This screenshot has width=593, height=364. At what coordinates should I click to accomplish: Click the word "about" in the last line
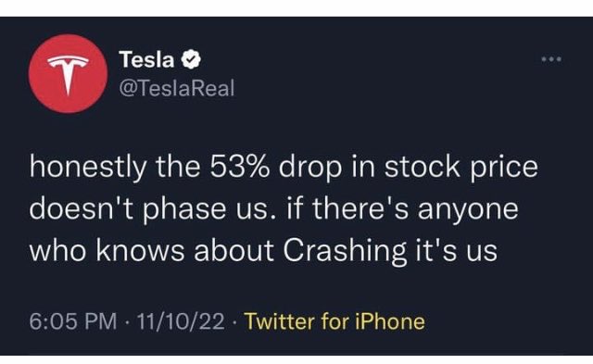(x=233, y=250)
